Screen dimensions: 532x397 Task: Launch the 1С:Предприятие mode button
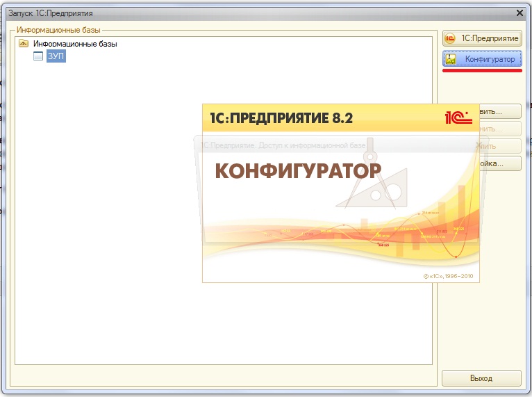(x=482, y=38)
